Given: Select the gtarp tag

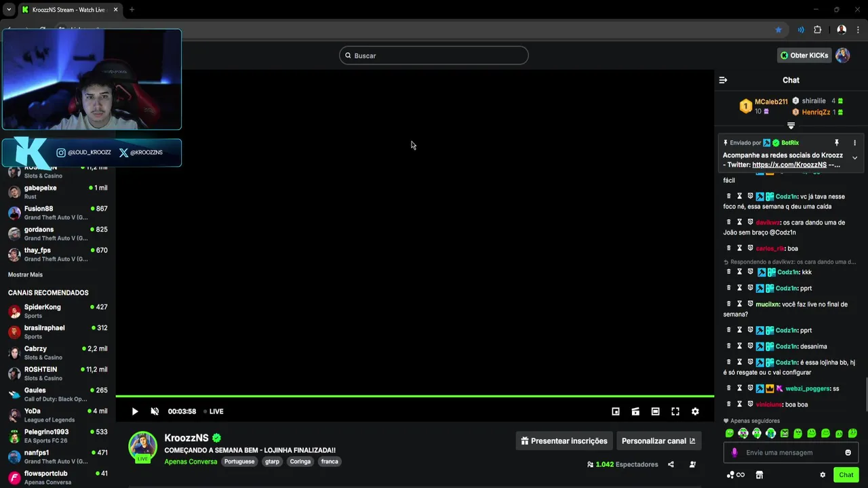Looking at the screenshot, I should pyautogui.click(x=272, y=462).
